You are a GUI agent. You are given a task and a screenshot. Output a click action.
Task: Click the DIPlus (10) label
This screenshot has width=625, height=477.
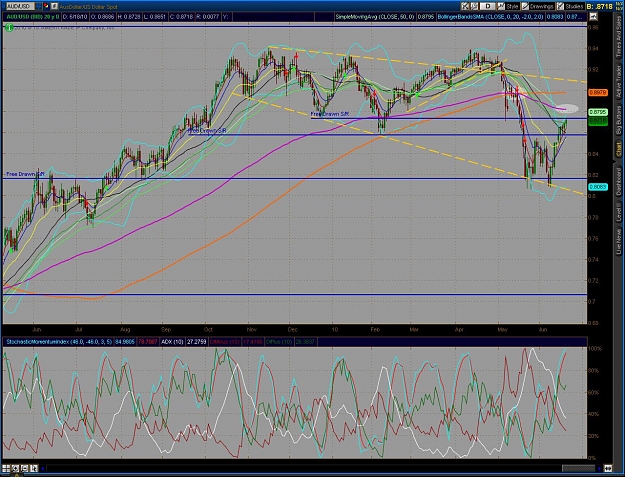click(x=280, y=342)
